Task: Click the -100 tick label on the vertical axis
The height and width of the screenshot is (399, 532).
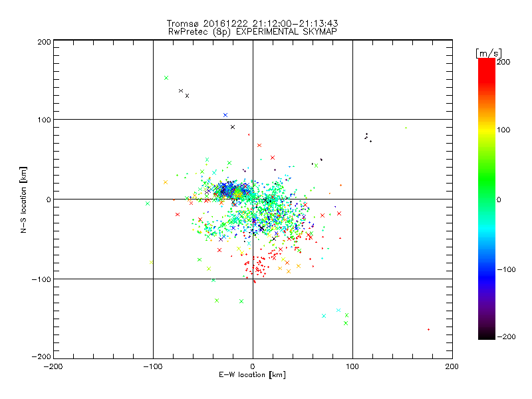Action: (41, 279)
